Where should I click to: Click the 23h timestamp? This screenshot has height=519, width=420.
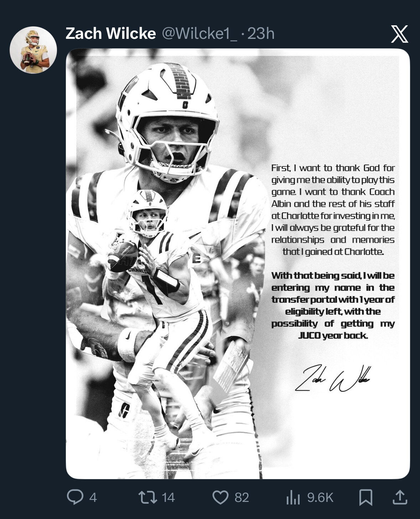click(261, 34)
